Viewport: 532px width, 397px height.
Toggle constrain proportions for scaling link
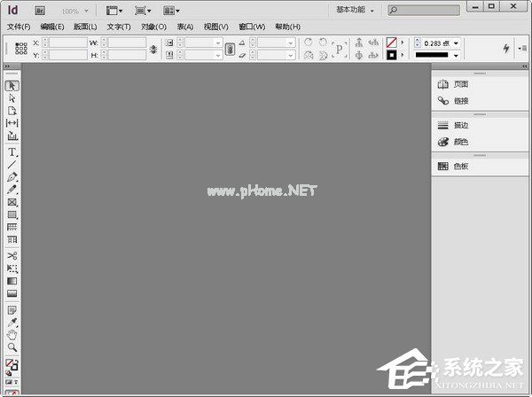230,49
